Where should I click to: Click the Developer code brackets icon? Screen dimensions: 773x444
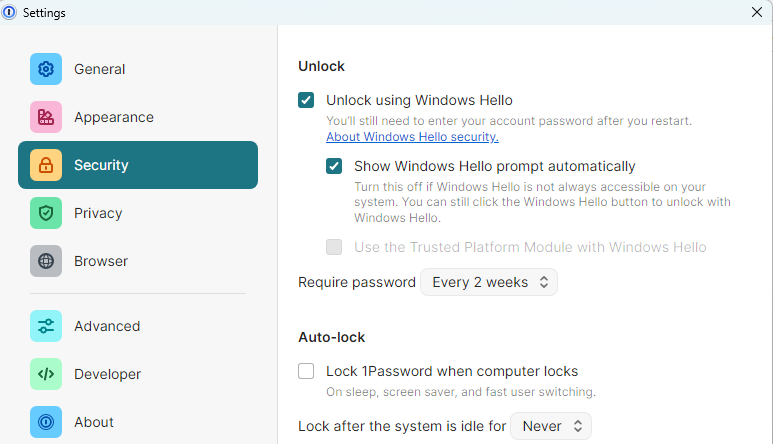(46, 374)
